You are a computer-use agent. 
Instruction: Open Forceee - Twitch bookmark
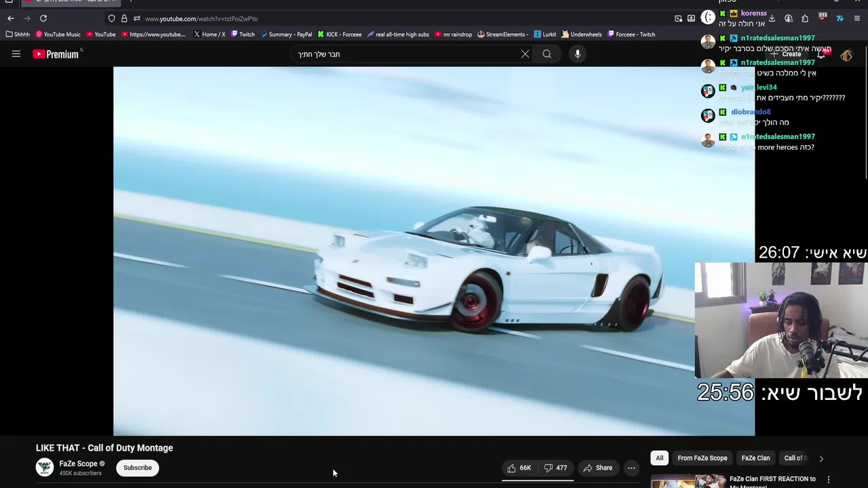click(631, 35)
